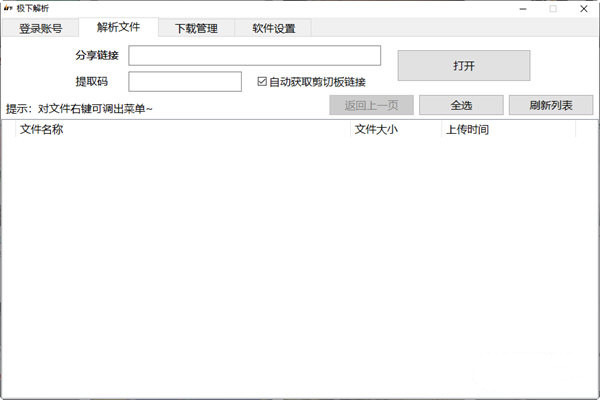Click the 极下解析 app icon in title bar
This screenshot has width=600, height=400.
point(8,8)
